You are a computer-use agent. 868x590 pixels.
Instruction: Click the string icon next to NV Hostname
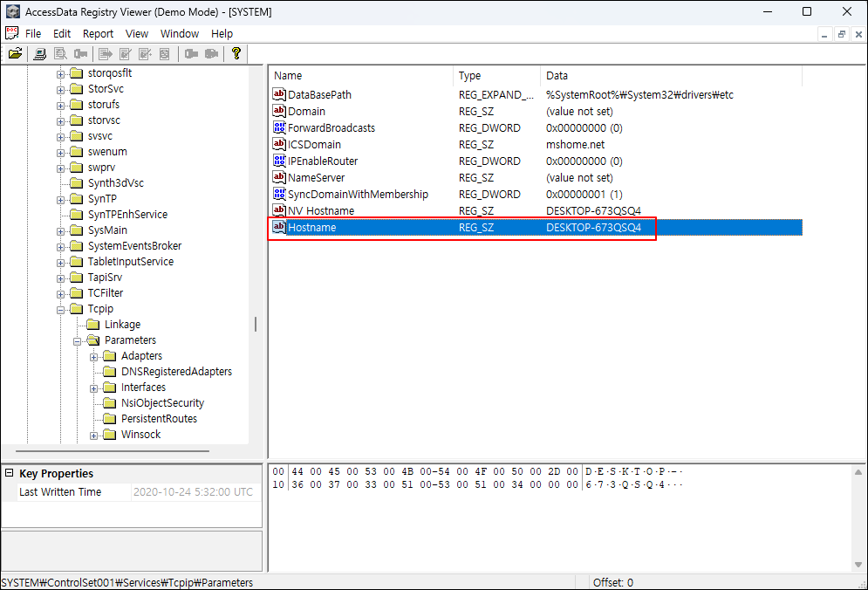(279, 210)
